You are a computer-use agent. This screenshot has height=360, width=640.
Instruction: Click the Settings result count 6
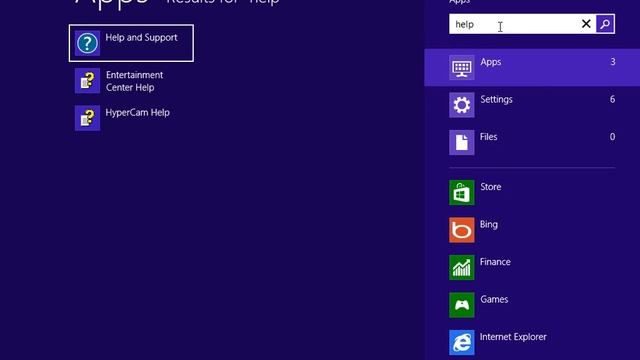click(612, 99)
